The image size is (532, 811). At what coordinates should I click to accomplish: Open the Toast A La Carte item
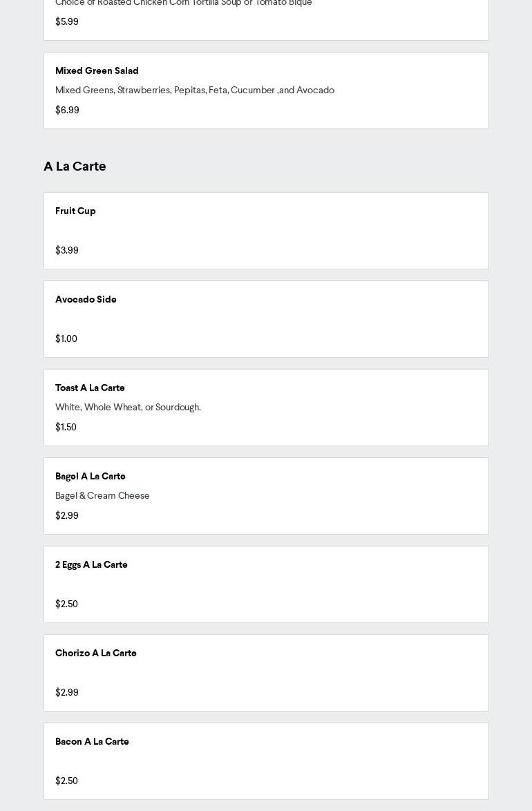[90, 388]
